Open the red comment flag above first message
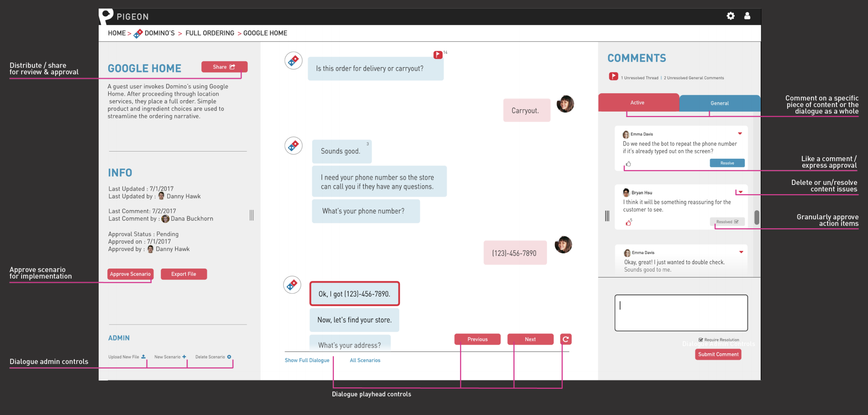Screen dimensions: 868x415 coord(438,55)
